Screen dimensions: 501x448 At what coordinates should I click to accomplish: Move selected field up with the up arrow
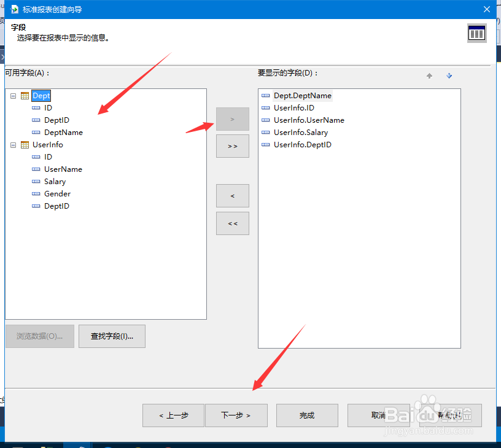(x=429, y=75)
